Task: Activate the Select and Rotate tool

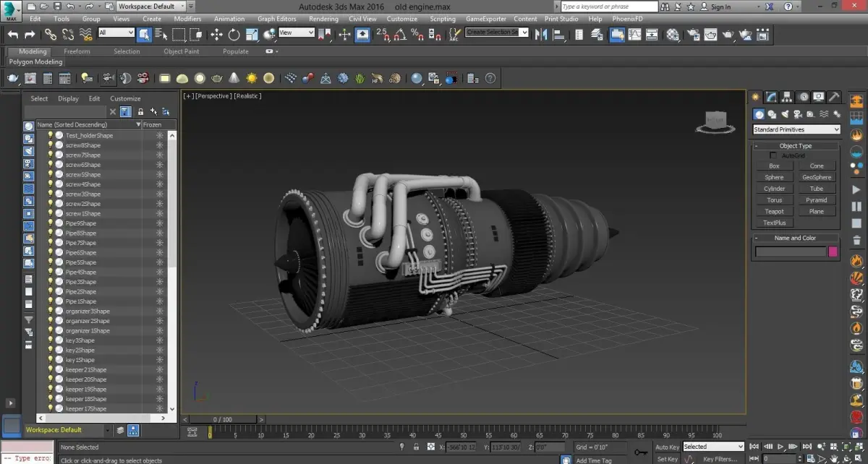Action: (234, 34)
